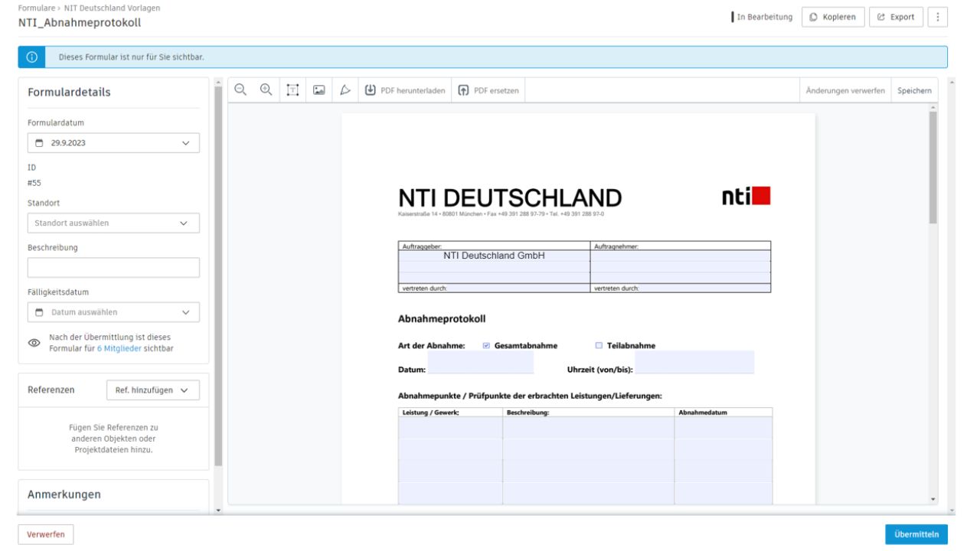This screenshot has height=551, width=980.
Task: Select the text field tool
Action: click(292, 90)
